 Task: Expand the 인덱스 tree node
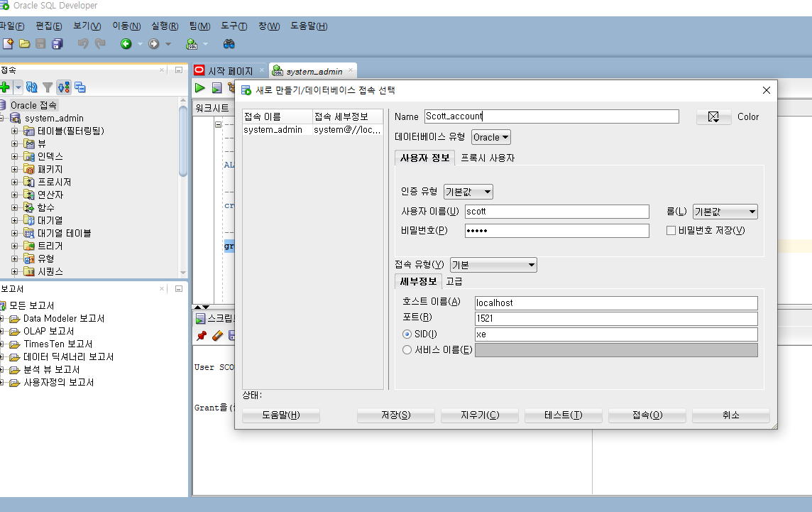coord(14,156)
